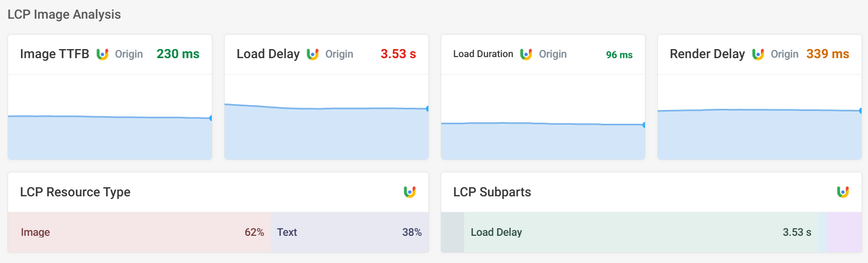Click the Image 62% bar segment
The image size is (868, 263).
coord(139,232)
